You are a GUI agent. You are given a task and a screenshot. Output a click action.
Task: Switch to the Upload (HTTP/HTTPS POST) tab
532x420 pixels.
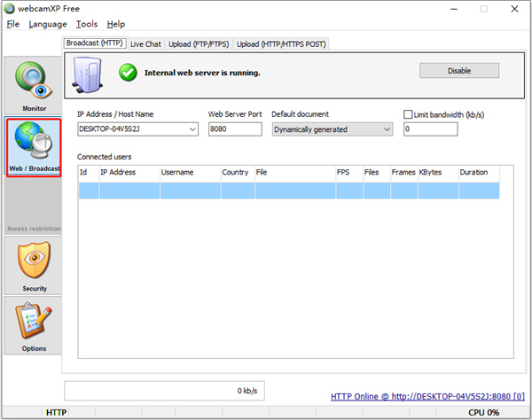click(x=281, y=44)
